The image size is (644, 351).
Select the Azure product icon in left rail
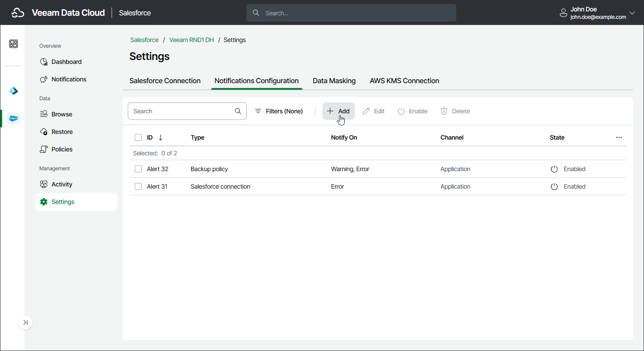coord(14,91)
